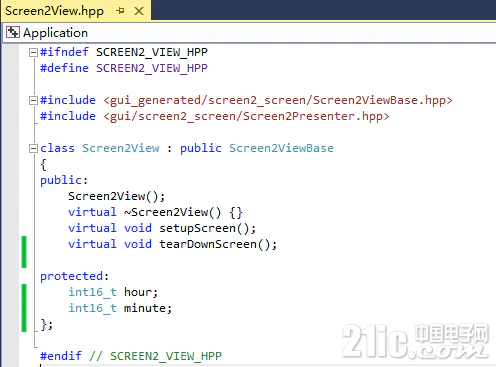Collapse the class Screen2View block
Image resolution: width=496 pixels, height=367 pixels.
33,148
